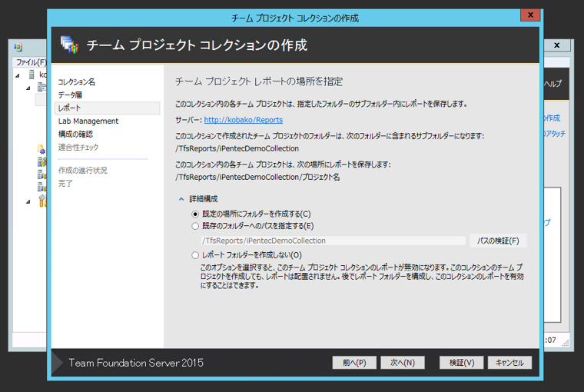This screenshot has height=392, width=584.
Task: Go back with 前へ(P) button
Action: click(x=354, y=363)
